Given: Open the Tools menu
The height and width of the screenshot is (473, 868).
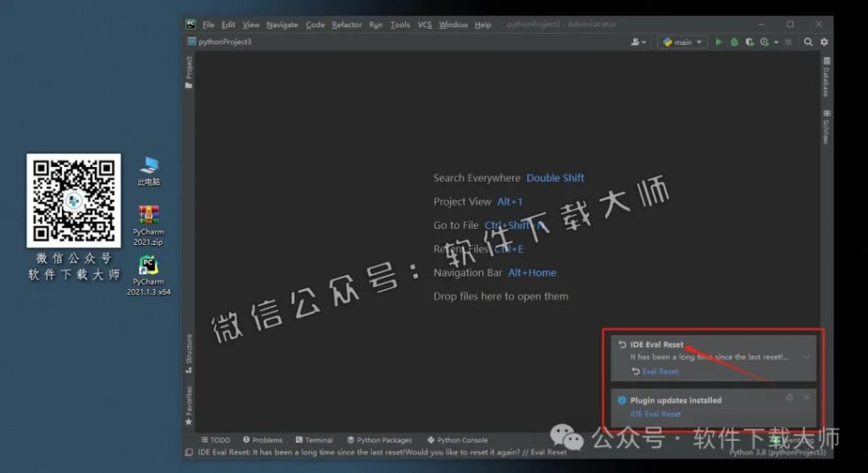Looking at the screenshot, I should click(400, 25).
